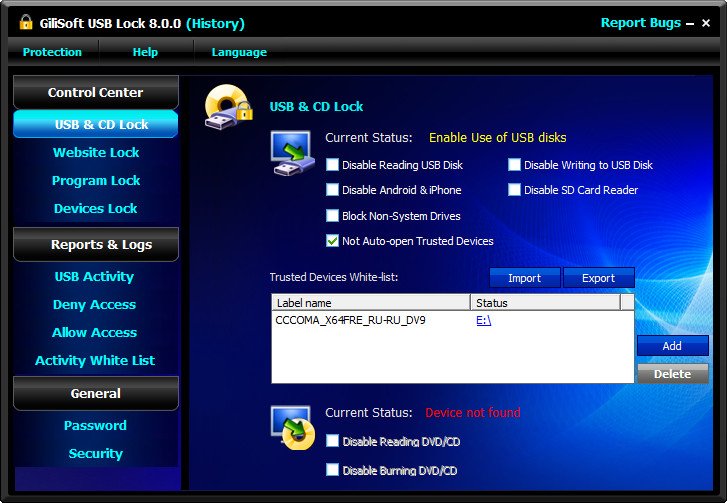Open Deny Access log
The image size is (727, 503).
(x=95, y=305)
